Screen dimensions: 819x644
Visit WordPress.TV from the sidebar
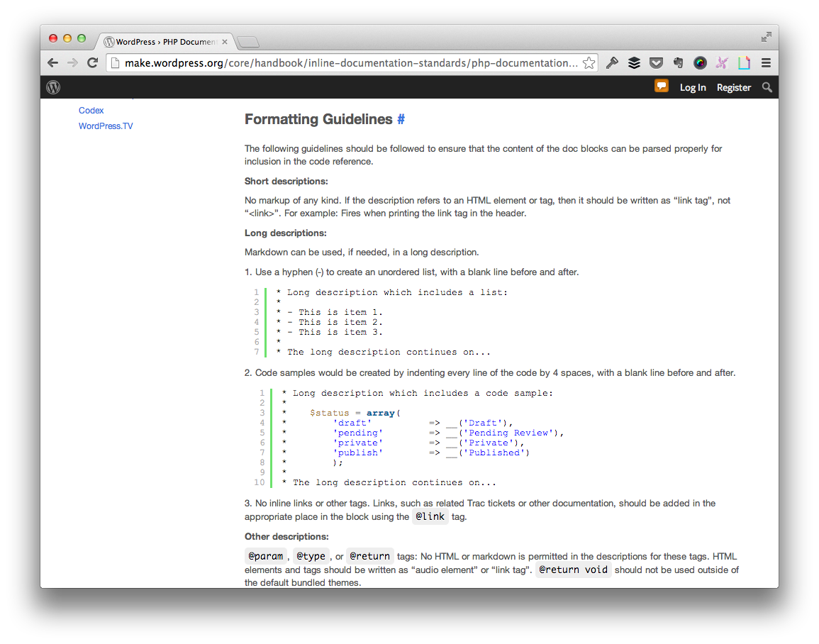point(106,126)
